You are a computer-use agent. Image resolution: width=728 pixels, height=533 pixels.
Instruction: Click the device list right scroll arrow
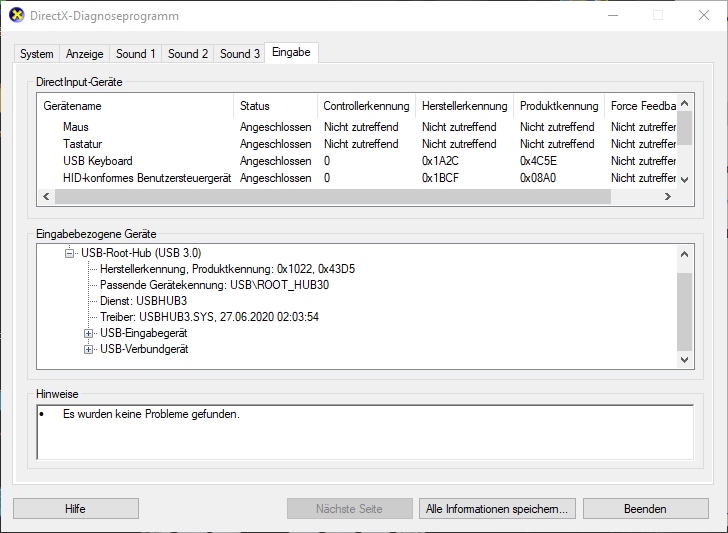coord(668,196)
